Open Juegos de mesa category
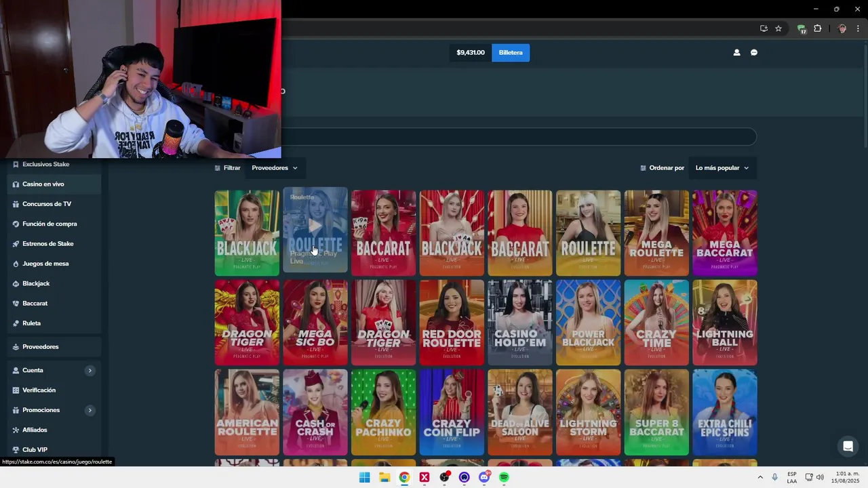Image resolution: width=868 pixels, height=488 pixels. (x=54, y=264)
